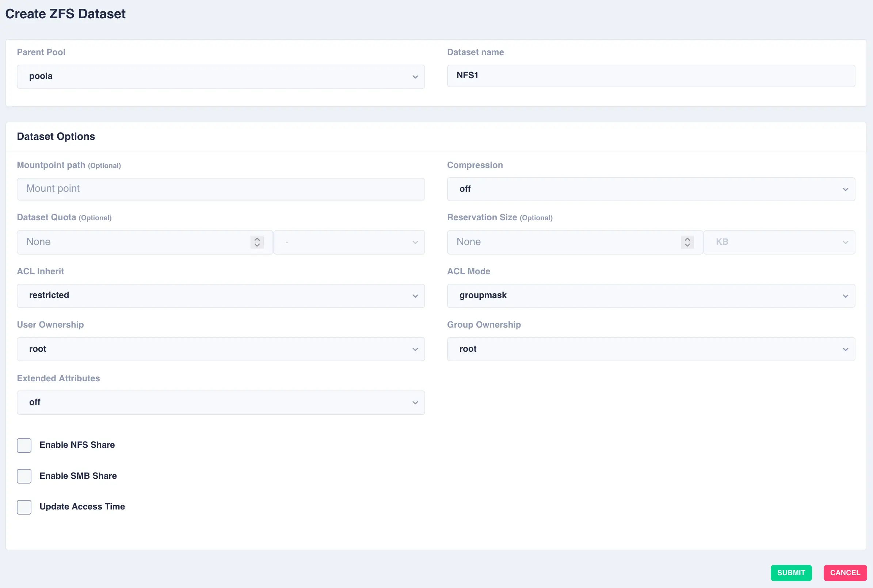Cancel dataset creation

pos(845,573)
